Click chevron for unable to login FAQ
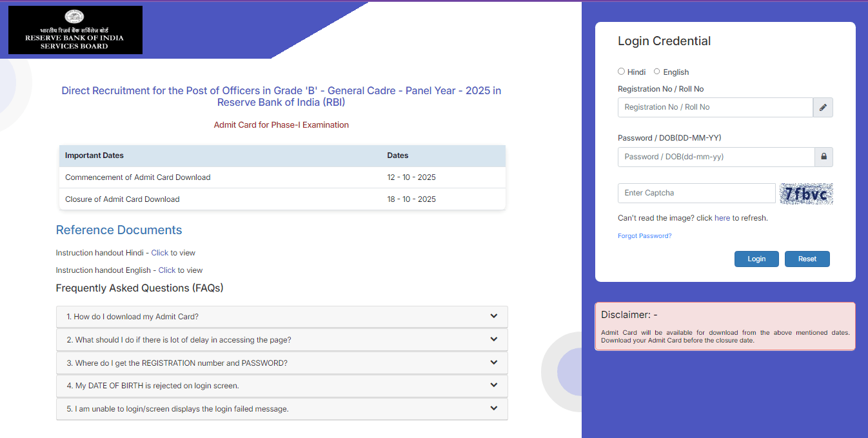Screen dimensions: 868x438 493,408
